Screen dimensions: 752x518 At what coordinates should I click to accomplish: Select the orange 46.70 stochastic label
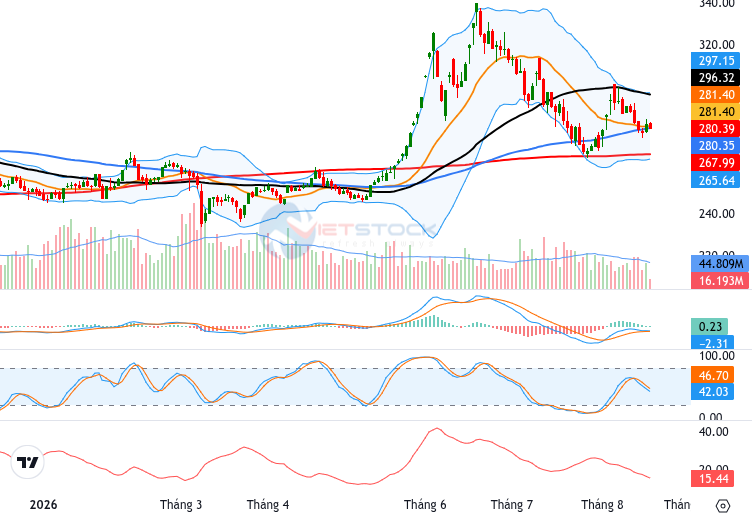pos(713,375)
